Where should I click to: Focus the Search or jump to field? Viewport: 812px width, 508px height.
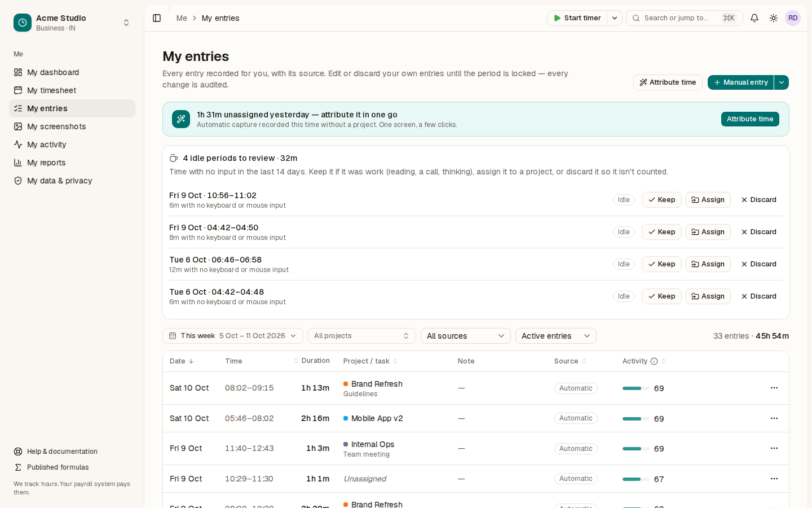click(684, 18)
